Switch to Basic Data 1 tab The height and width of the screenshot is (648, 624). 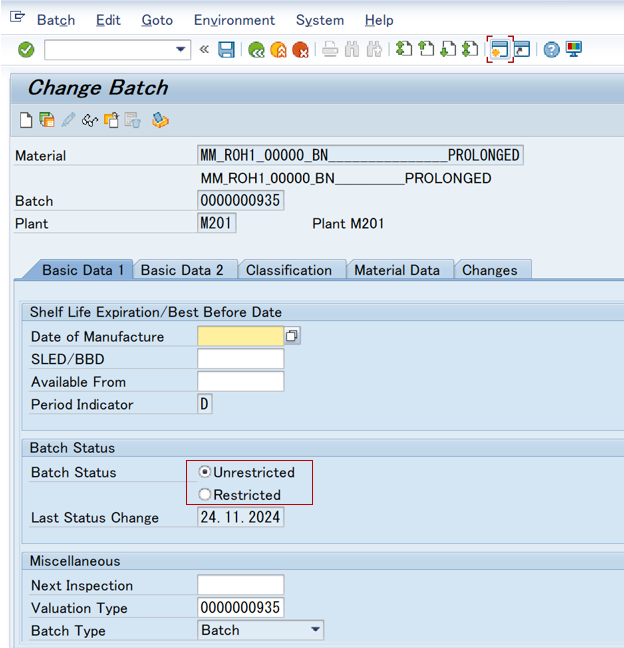(83, 270)
